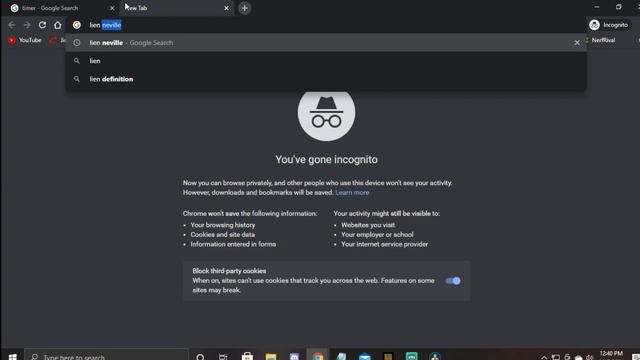
Task: Click the forward navigation arrow
Action: coord(27,25)
